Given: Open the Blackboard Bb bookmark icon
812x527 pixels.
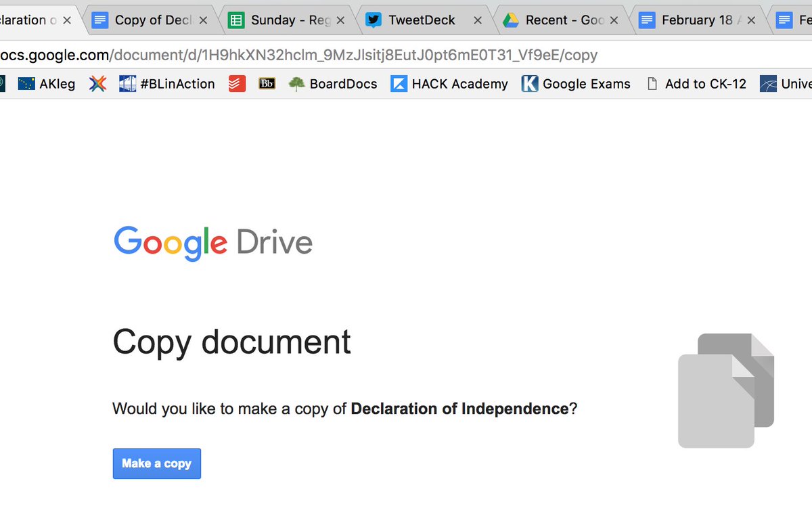Looking at the screenshot, I should (x=267, y=84).
